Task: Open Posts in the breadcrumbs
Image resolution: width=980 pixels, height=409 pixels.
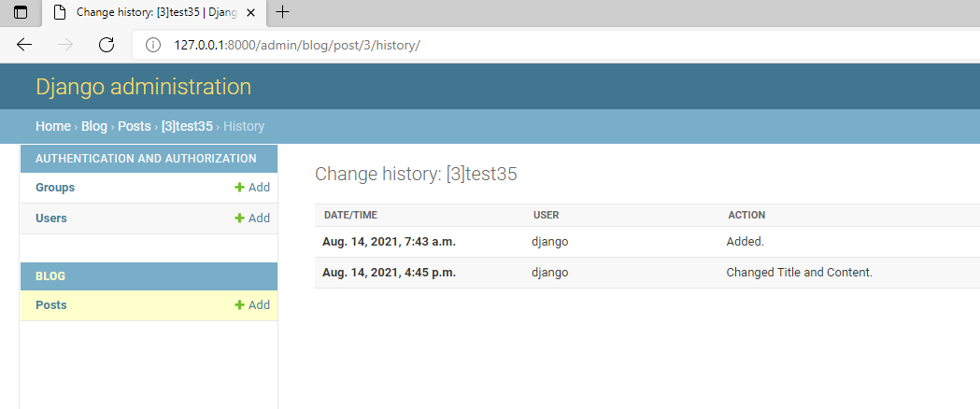Action: [135, 126]
